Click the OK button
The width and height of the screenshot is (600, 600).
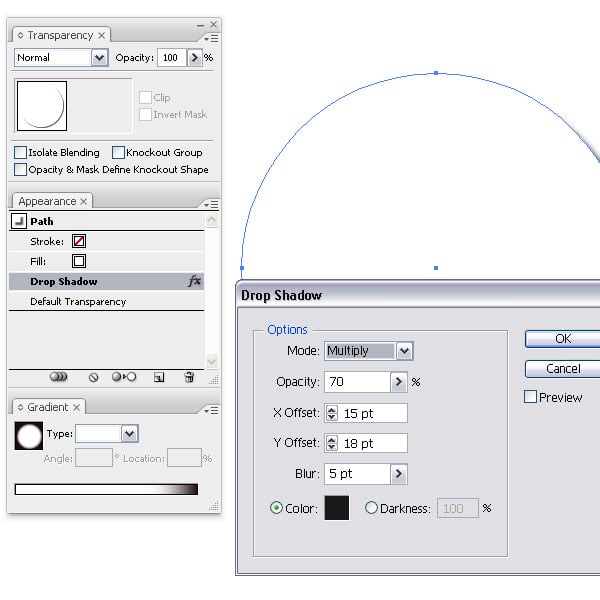point(562,339)
